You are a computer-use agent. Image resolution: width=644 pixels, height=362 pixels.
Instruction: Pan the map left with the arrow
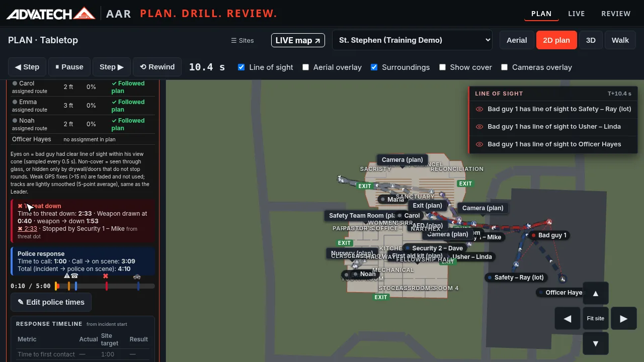568,318
